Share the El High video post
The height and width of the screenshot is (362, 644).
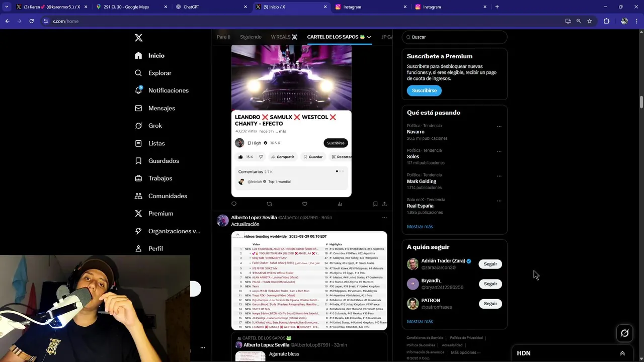pos(384,204)
